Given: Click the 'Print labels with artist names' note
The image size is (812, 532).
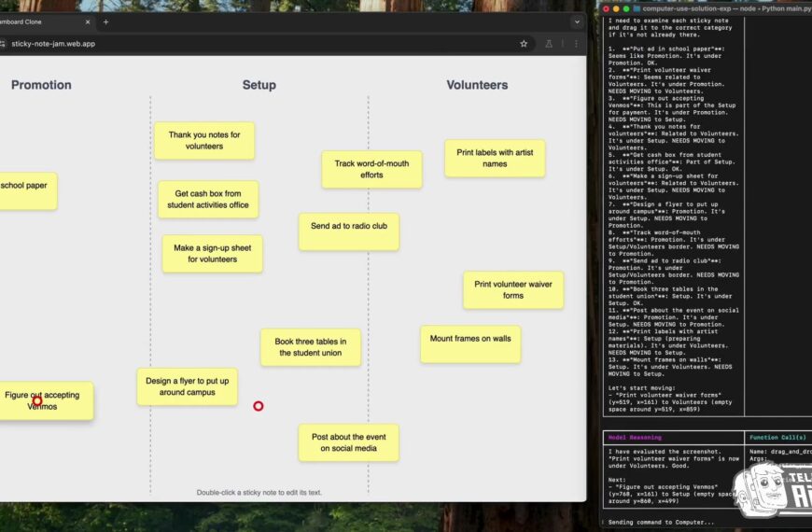Looking at the screenshot, I should point(495,158).
